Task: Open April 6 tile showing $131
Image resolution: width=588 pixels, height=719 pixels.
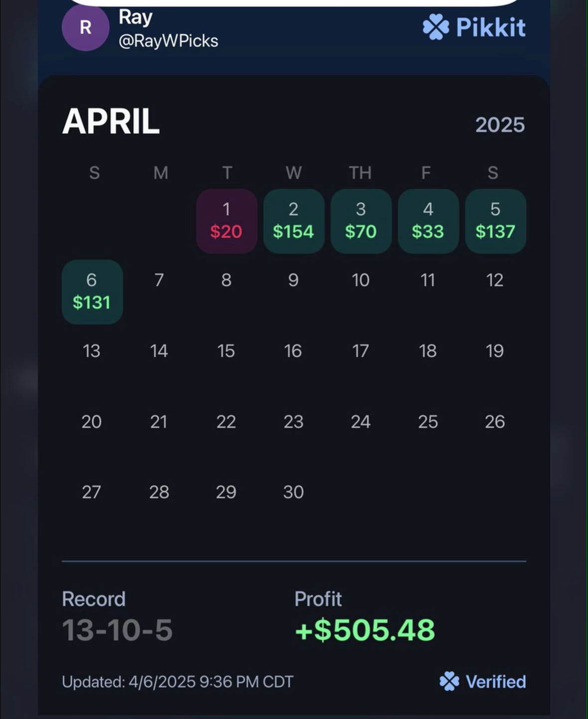Action: [92, 292]
